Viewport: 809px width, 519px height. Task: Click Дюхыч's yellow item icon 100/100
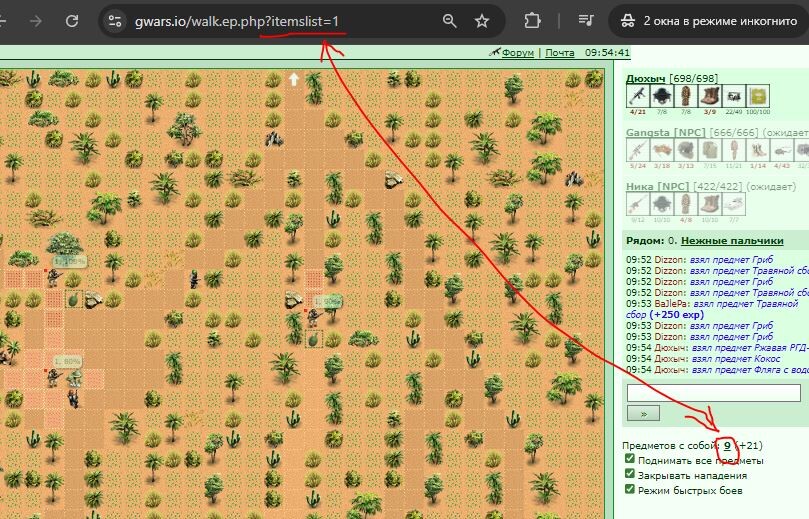coord(757,96)
